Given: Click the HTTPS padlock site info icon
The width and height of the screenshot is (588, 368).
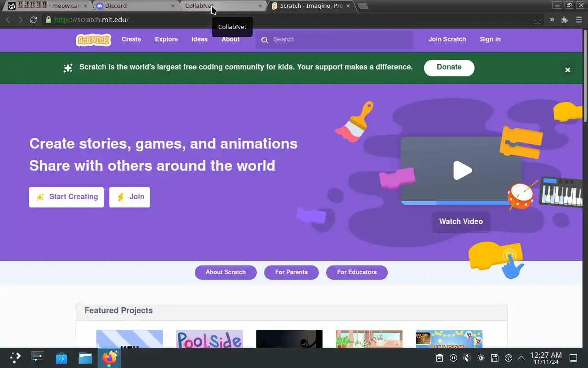Looking at the screenshot, I should 48,20.
